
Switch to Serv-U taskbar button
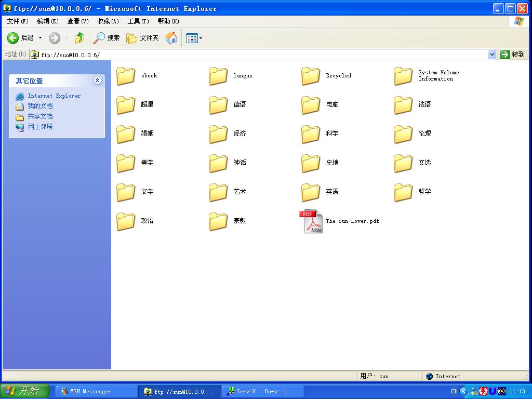coord(263,391)
